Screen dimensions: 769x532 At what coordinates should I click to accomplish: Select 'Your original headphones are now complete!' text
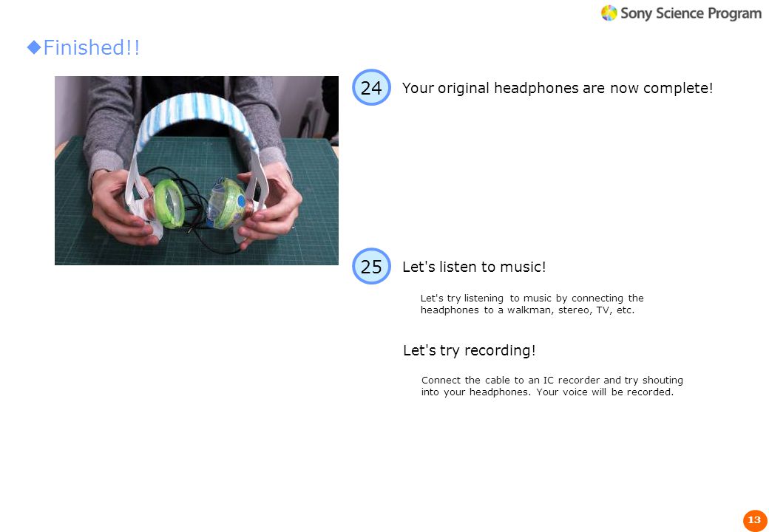[x=557, y=88]
